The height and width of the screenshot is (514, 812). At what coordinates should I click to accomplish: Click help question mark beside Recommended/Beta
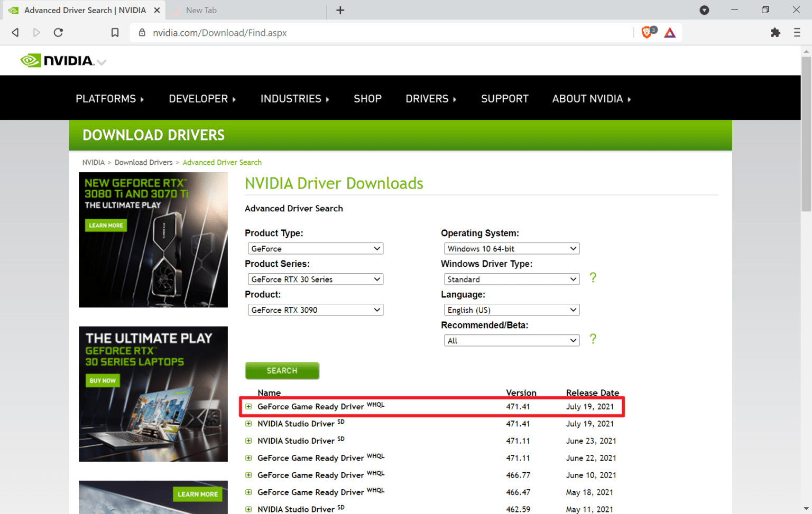[593, 339]
